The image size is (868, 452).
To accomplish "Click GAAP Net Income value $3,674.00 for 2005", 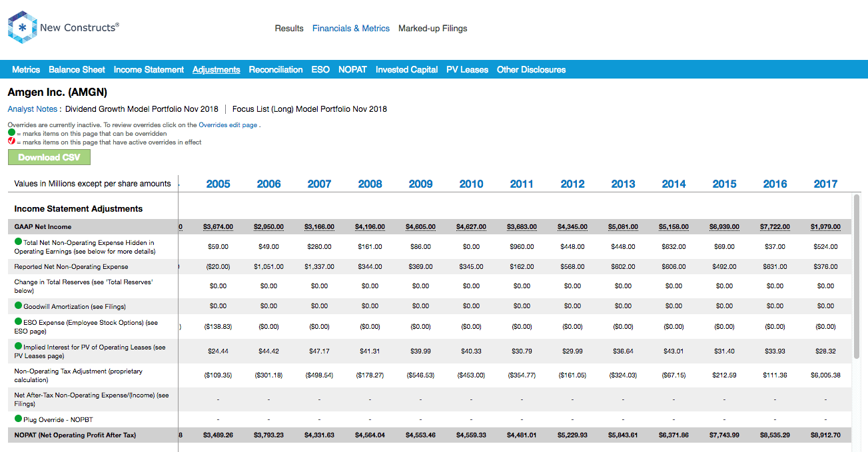I will click(218, 227).
